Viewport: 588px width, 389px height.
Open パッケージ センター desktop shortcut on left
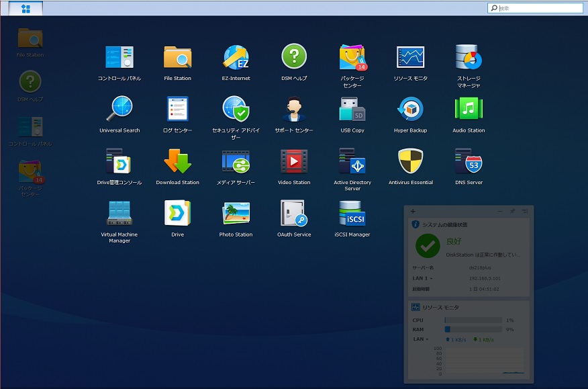coord(31,172)
